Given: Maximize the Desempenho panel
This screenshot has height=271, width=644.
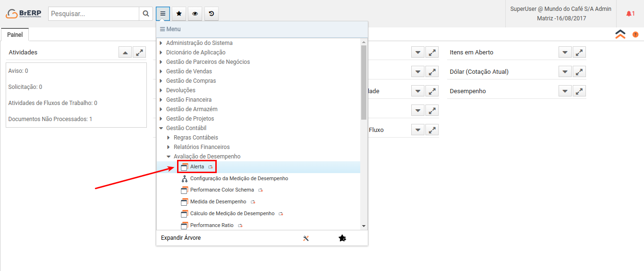Looking at the screenshot, I should click(x=579, y=91).
